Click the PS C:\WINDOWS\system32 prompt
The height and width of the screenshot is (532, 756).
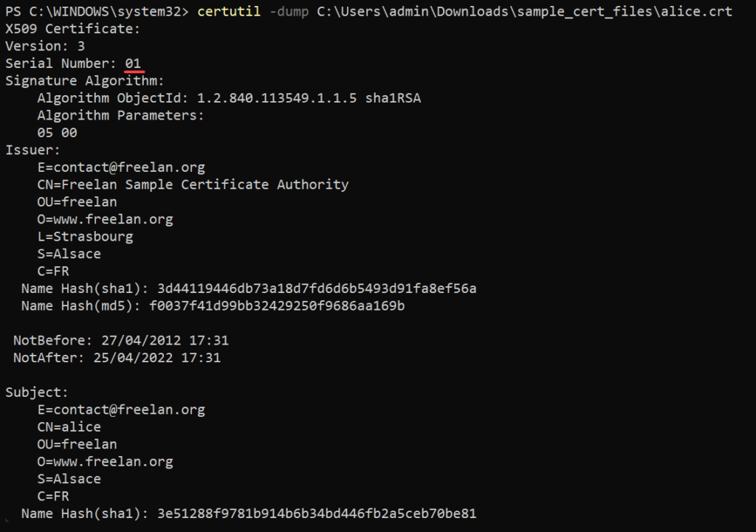tap(97, 11)
